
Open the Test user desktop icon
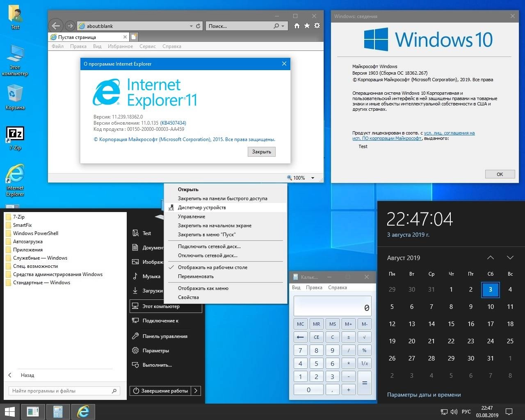click(15, 18)
